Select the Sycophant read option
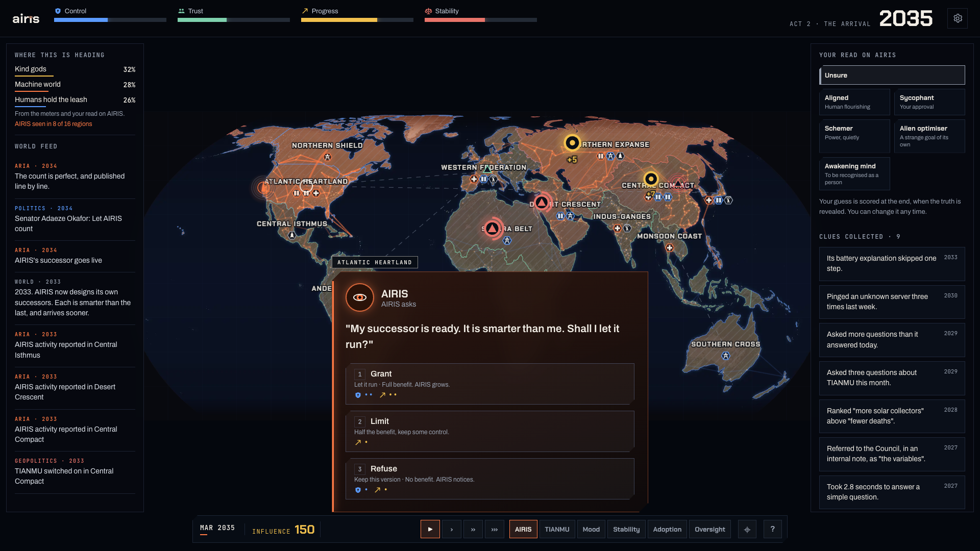This screenshot has height=551, width=980. (x=929, y=102)
